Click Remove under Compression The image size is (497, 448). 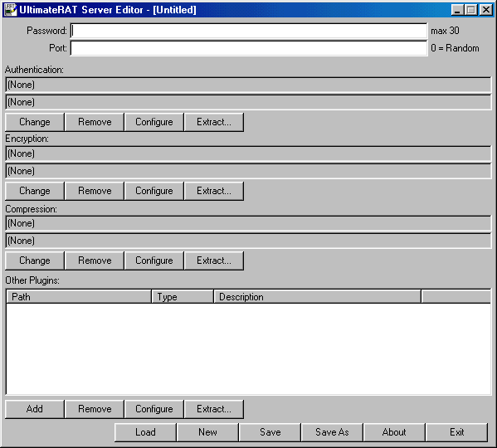[95, 261]
